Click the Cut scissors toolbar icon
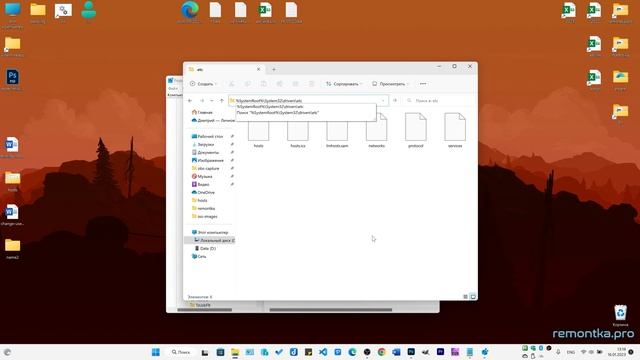 (231, 84)
